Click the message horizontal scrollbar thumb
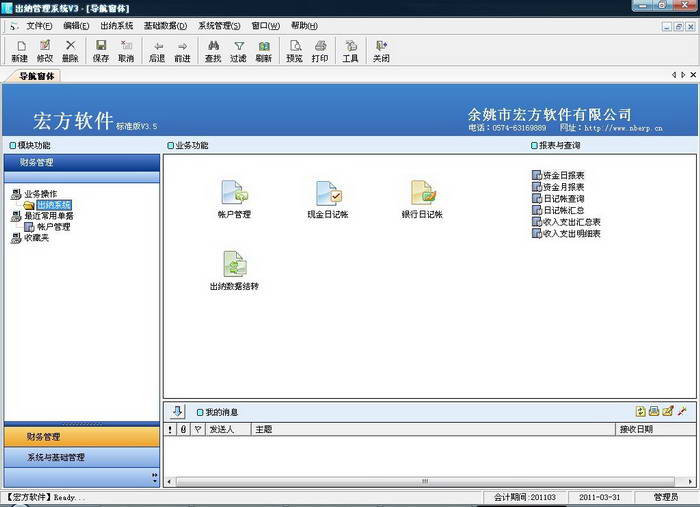Screen dimensions: 700x507 [425, 482]
